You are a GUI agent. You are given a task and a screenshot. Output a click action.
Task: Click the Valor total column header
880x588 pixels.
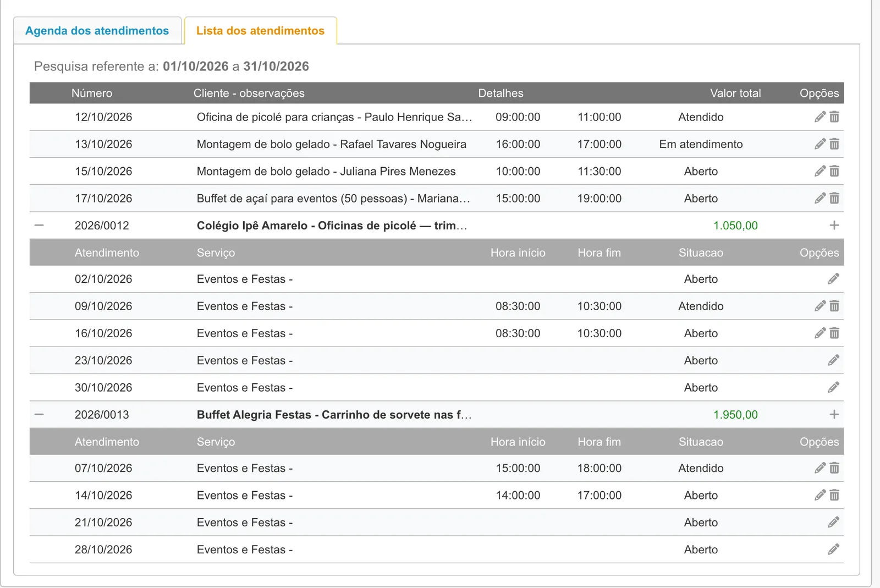[x=735, y=93]
